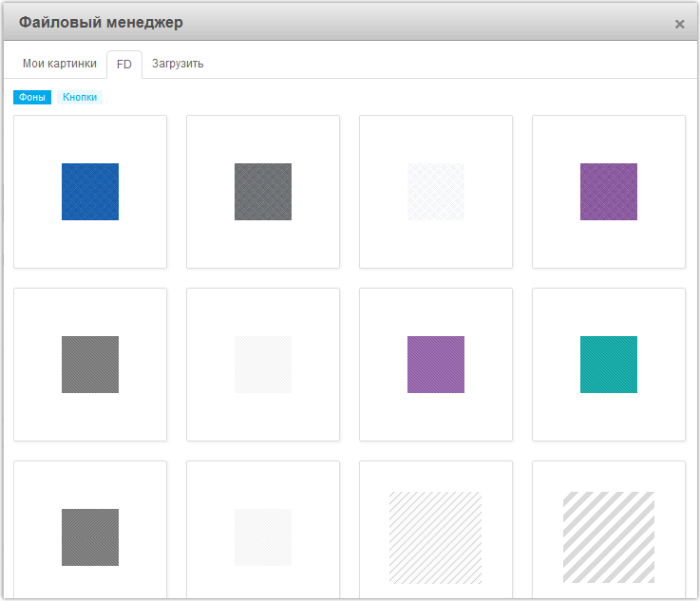Pick the thin diagonal stripes background
700x601 pixels.
tap(436, 537)
